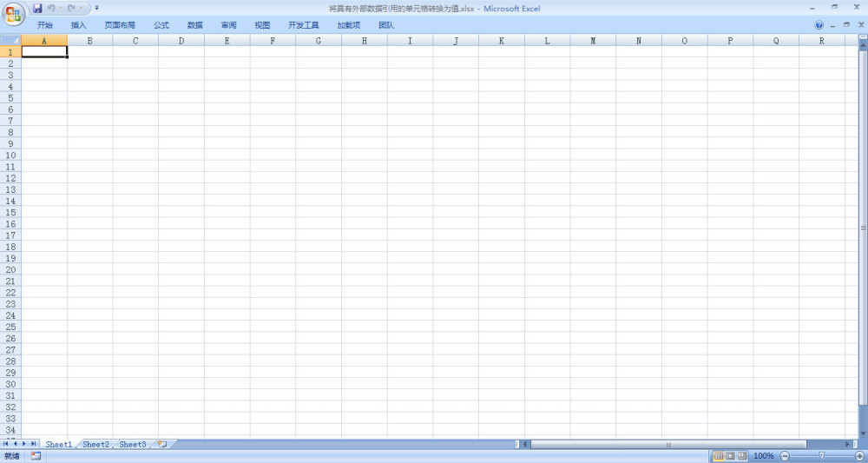Open the 加载项 ribbon tab
The image size is (868, 463).
click(x=349, y=25)
